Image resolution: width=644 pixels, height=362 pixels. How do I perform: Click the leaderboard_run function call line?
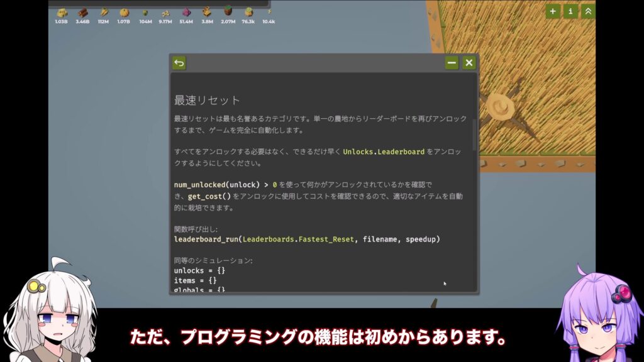(x=307, y=239)
